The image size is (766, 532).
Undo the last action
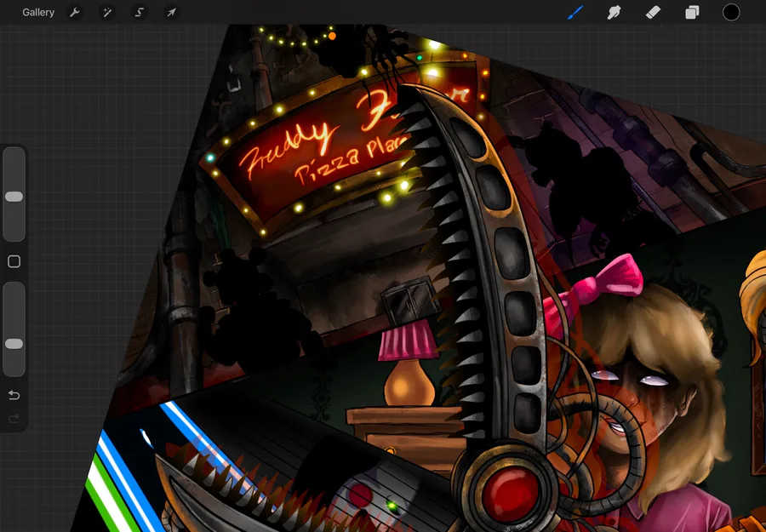14,395
